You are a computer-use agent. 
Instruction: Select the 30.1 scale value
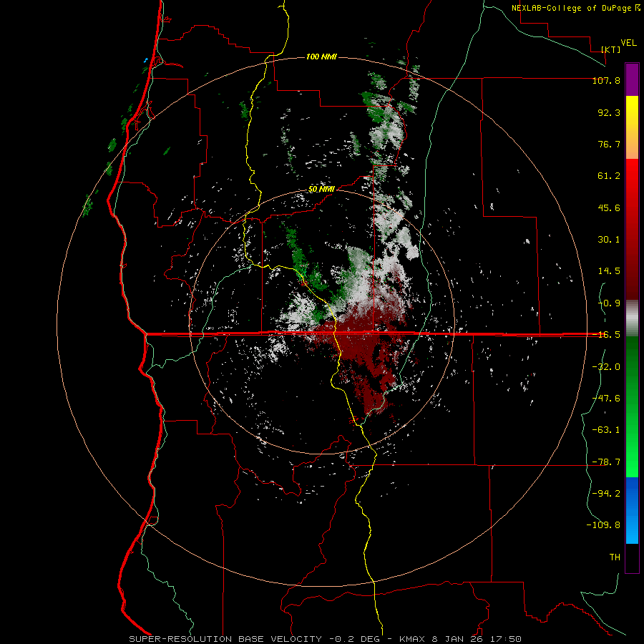[x=609, y=240]
